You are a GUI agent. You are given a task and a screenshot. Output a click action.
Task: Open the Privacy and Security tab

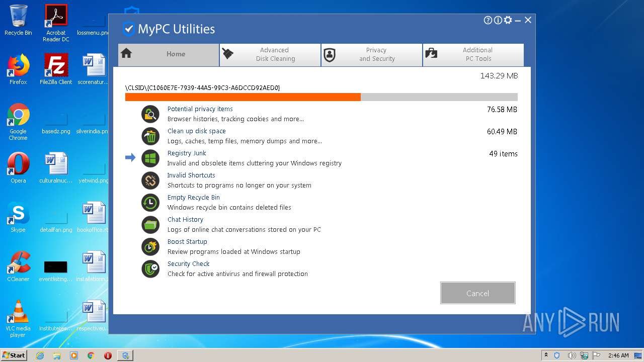click(372, 55)
